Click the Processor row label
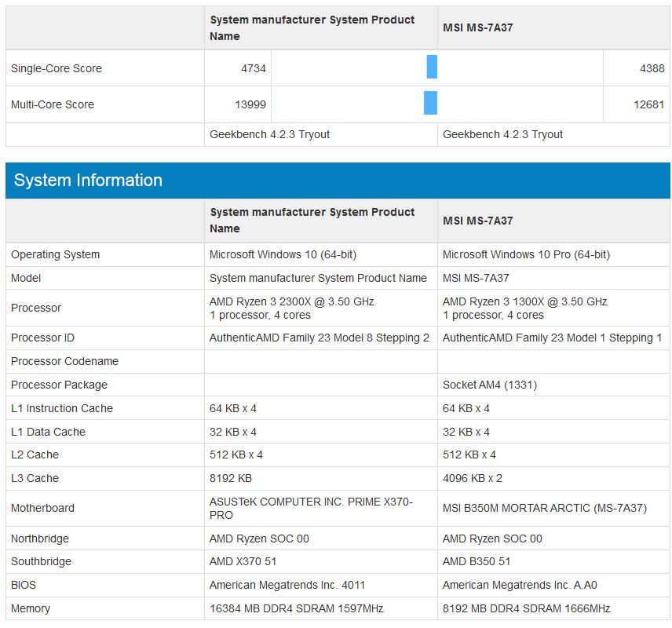The height and width of the screenshot is (628, 672). coord(36,308)
